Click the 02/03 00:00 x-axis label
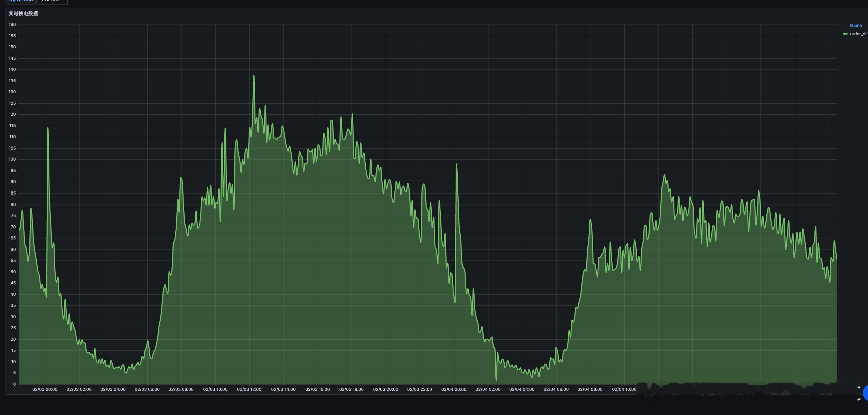Screen dimensions: 868x415 [x=45, y=389]
